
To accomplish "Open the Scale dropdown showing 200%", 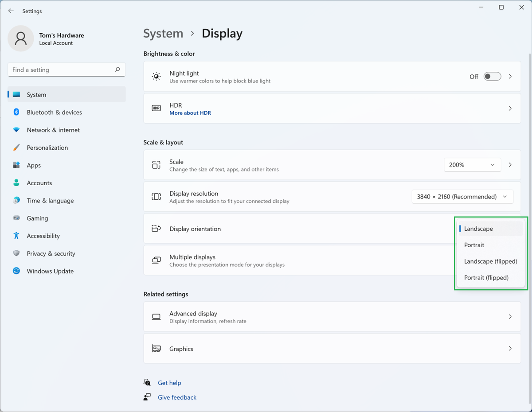I will click(x=472, y=164).
